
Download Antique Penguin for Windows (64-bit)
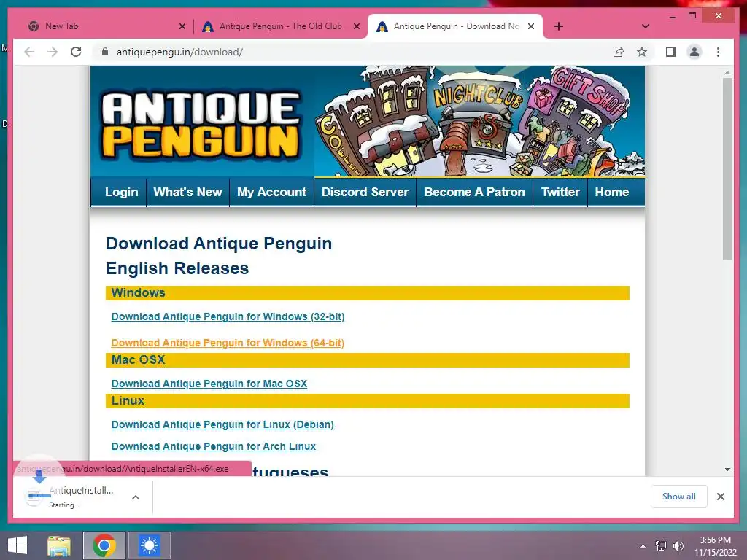(x=228, y=343)
